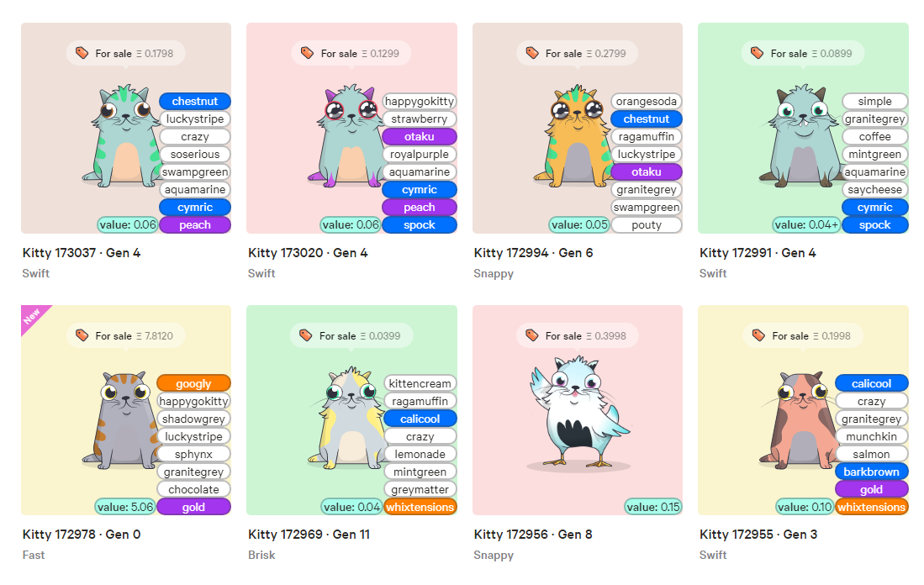Image resolution: width=924 pixels, height=585 pixels.
Task: Click the value: 0.15 badge on Kitty 172956
Action: pos(653,507)
